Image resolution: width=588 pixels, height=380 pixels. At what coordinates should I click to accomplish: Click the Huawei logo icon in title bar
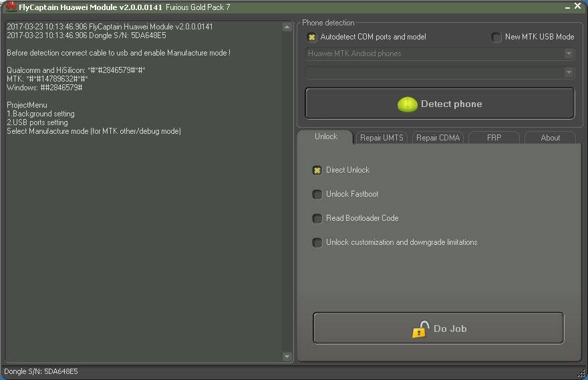(11, 7)
